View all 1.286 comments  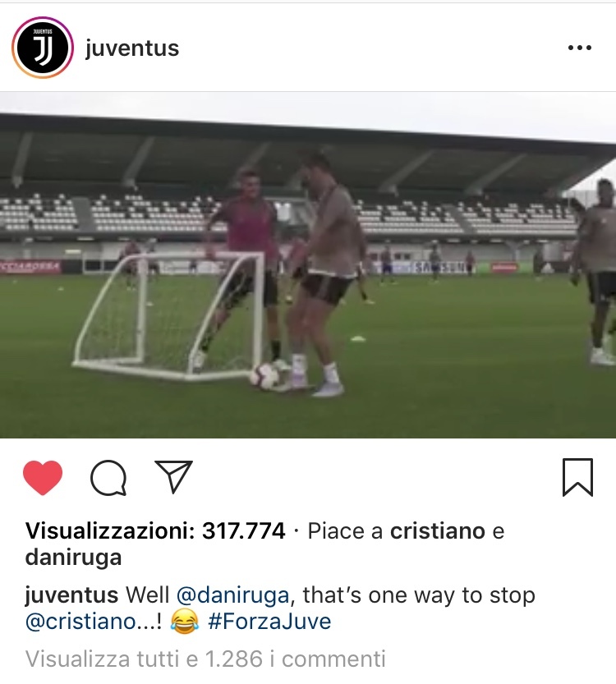click(x=205, y=659)
